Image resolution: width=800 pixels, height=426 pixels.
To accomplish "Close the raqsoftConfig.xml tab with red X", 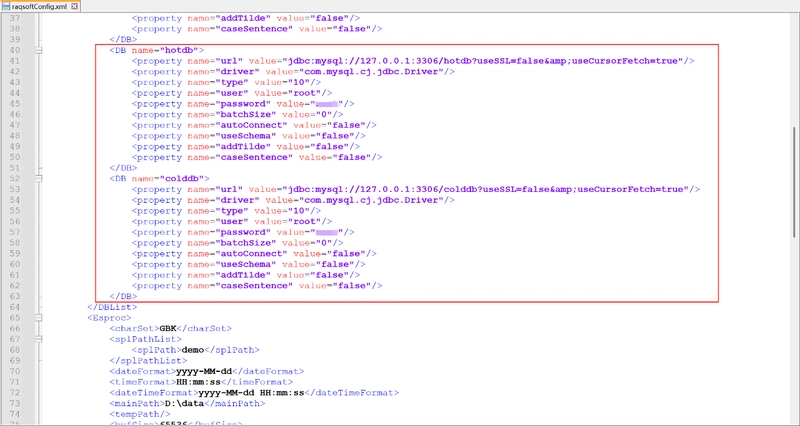I will [74, 7].
